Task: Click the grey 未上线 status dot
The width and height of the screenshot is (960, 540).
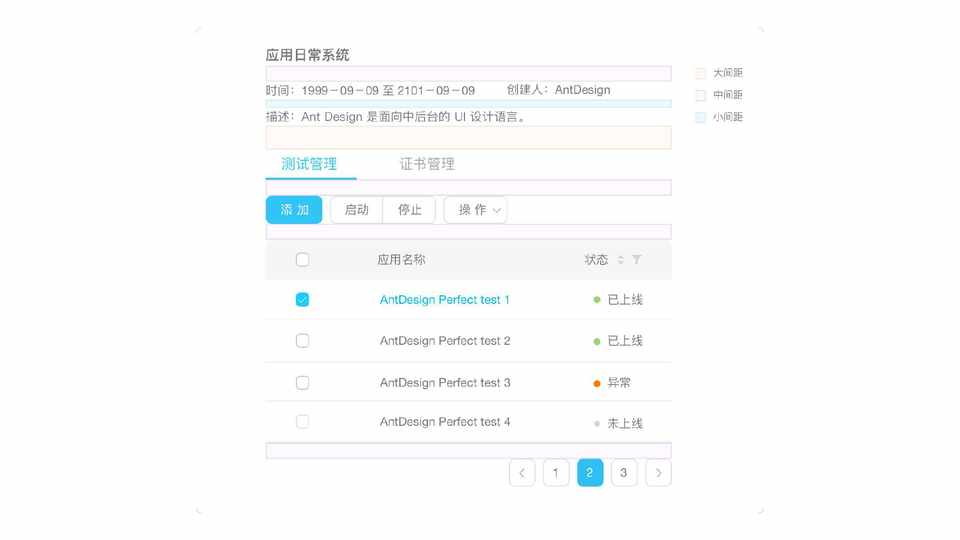Action: 597,423
